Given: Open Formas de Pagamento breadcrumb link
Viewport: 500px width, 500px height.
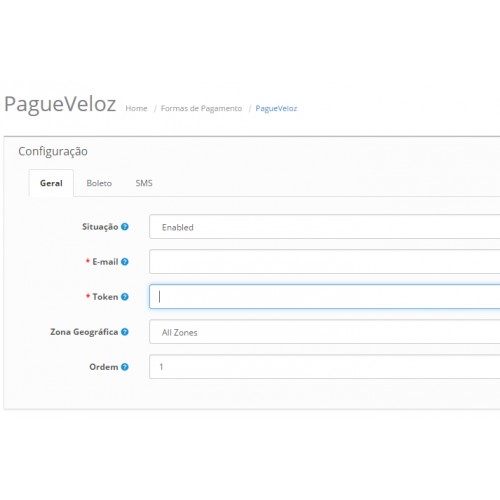Looking at the screenshot, I should pyautogui.click(x=201, y=108).
